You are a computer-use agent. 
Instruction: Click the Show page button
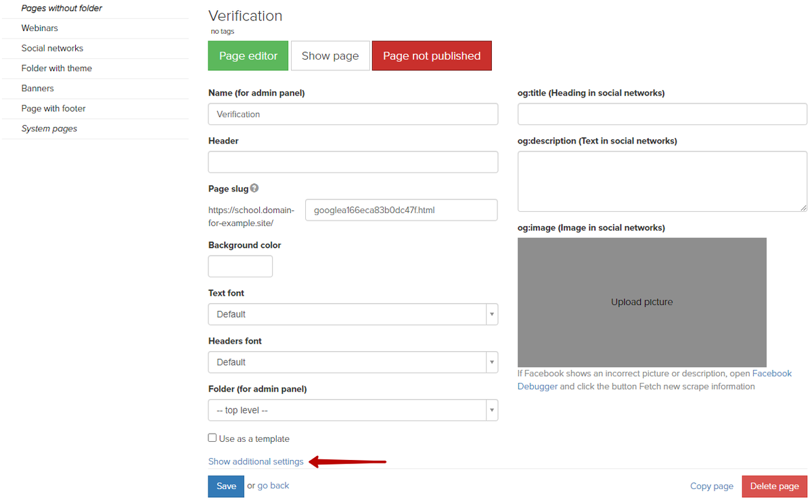330,55
